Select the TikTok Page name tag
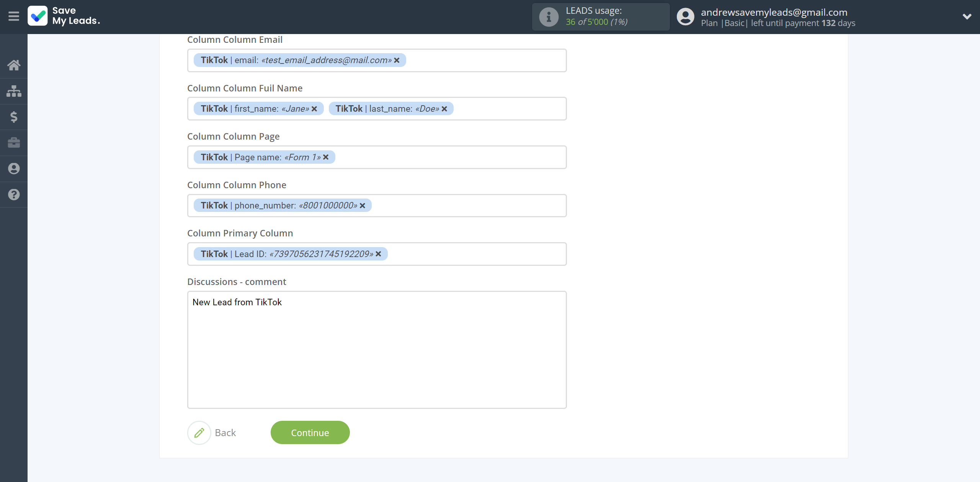The height and width of the screenshot is (482, 980). 264,157
